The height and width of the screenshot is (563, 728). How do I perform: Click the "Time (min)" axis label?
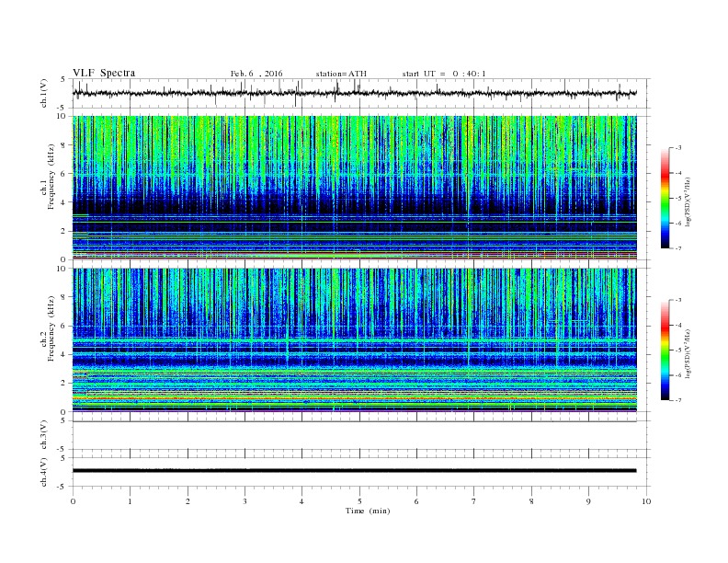pyautogui.click(x=368, y=511)
